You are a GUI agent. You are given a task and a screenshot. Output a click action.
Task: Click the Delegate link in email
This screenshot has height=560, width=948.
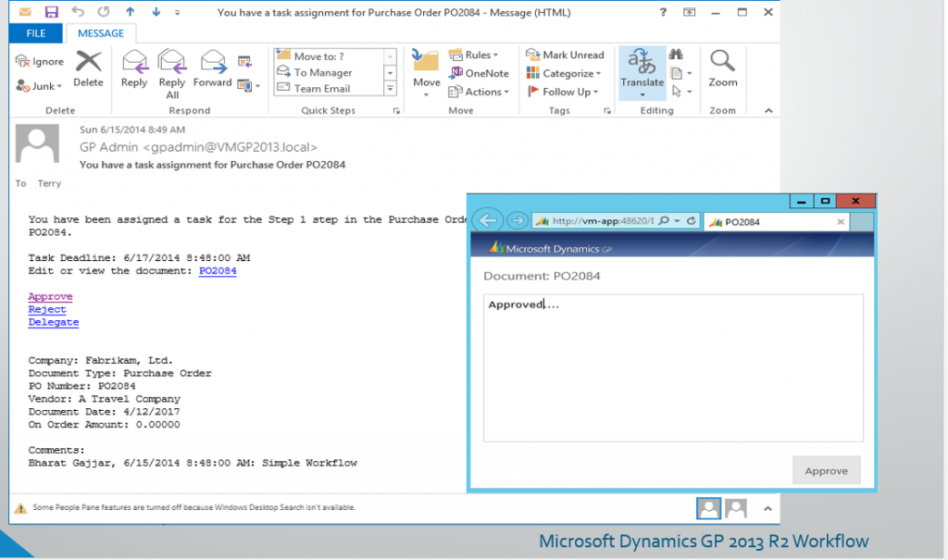click(x=53, y=322)
